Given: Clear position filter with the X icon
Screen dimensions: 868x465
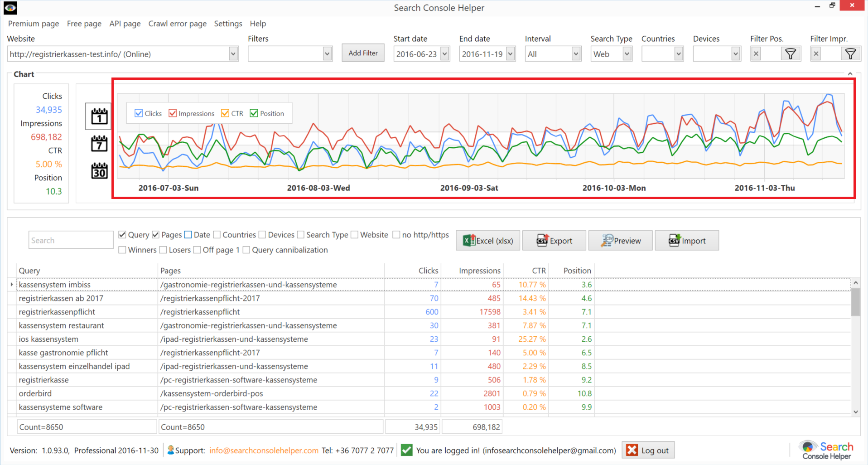Looking at the screenshot, I should coord(755,53).
